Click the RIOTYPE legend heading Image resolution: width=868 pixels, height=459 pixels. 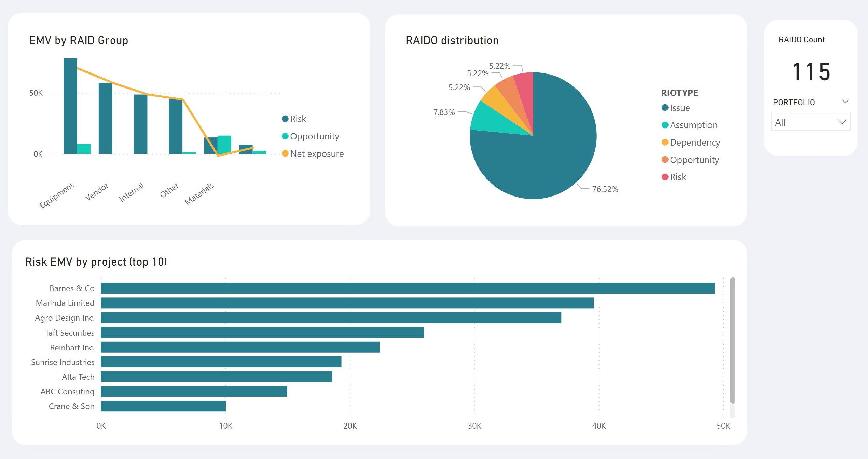(679, 93)
